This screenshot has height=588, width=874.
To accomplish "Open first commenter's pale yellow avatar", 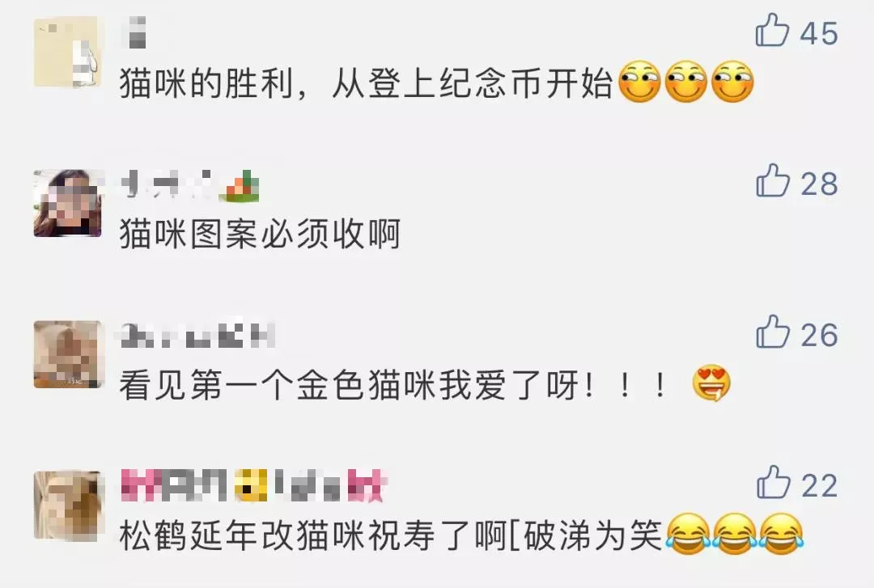I will (67, 53).
